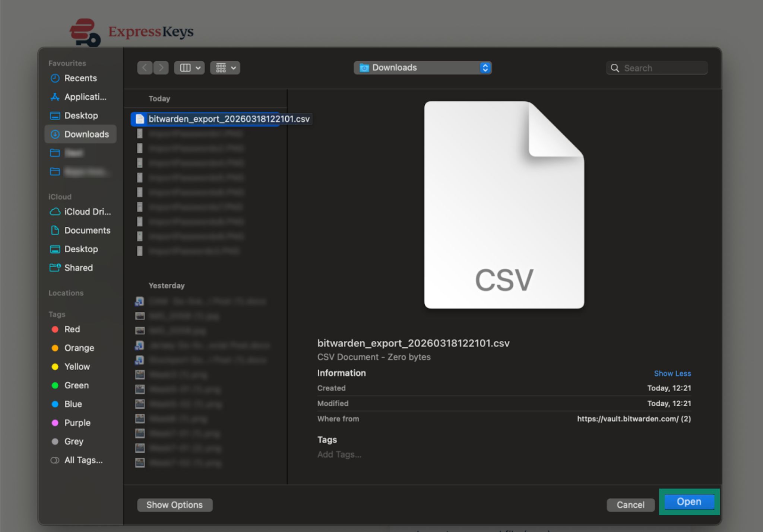Filter by the Red tag
The image size is (763, 532).
(72, 329)
